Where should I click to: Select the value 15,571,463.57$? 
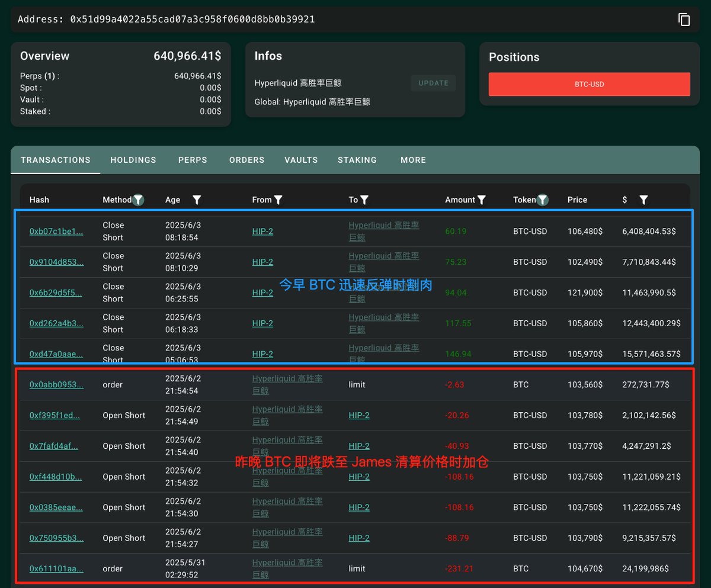[651, 354]
